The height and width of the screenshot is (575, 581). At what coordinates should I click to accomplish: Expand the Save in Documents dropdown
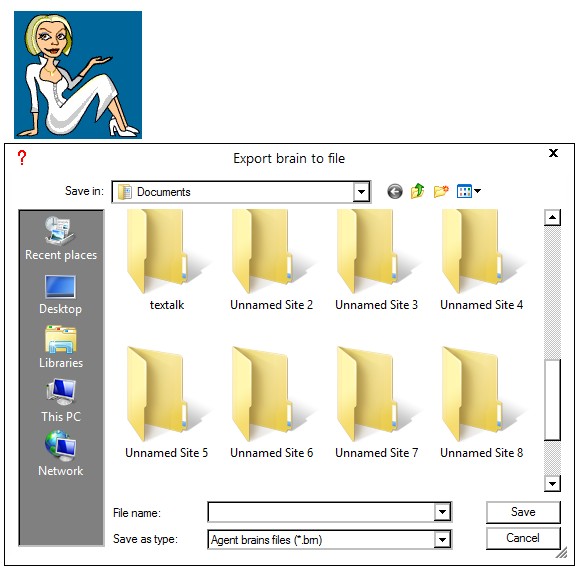(361, 192)
